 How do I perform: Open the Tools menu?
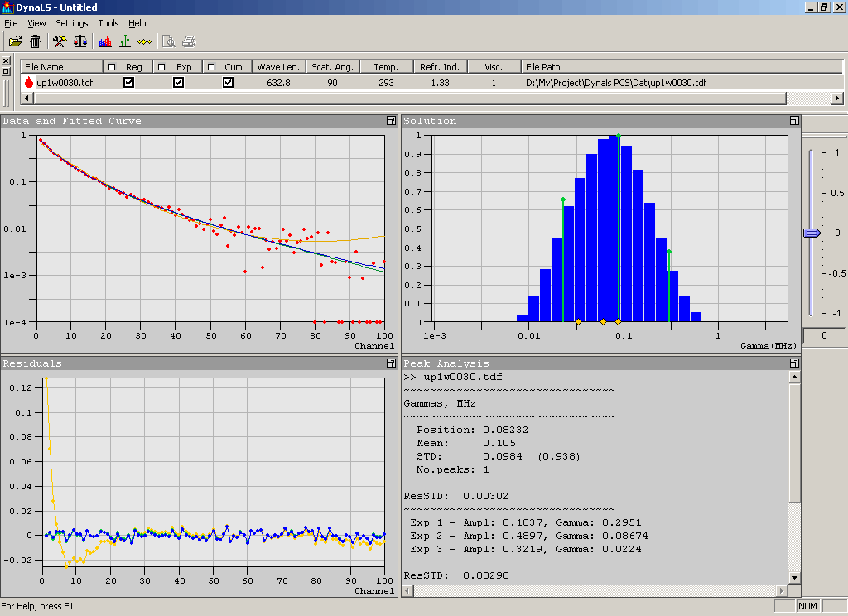tap(108, 23)
